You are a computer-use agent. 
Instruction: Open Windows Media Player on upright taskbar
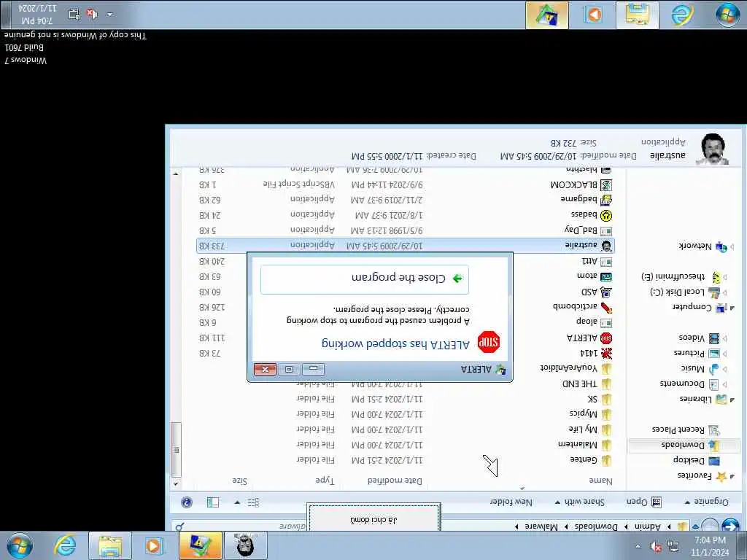pyautogui.click(x=153, y=545)
